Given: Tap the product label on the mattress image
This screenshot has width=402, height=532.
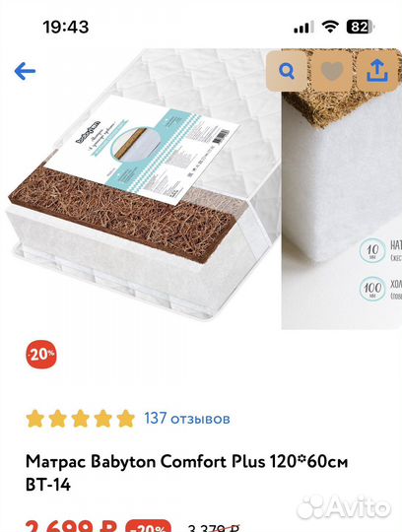Looking at the screenshot, I should click(143, 150).
